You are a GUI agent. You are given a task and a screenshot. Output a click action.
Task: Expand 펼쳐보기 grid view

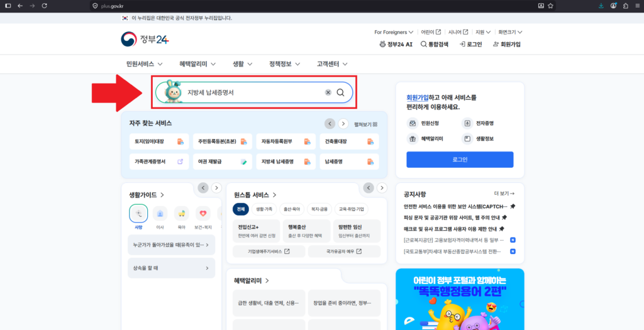(365, 124)
